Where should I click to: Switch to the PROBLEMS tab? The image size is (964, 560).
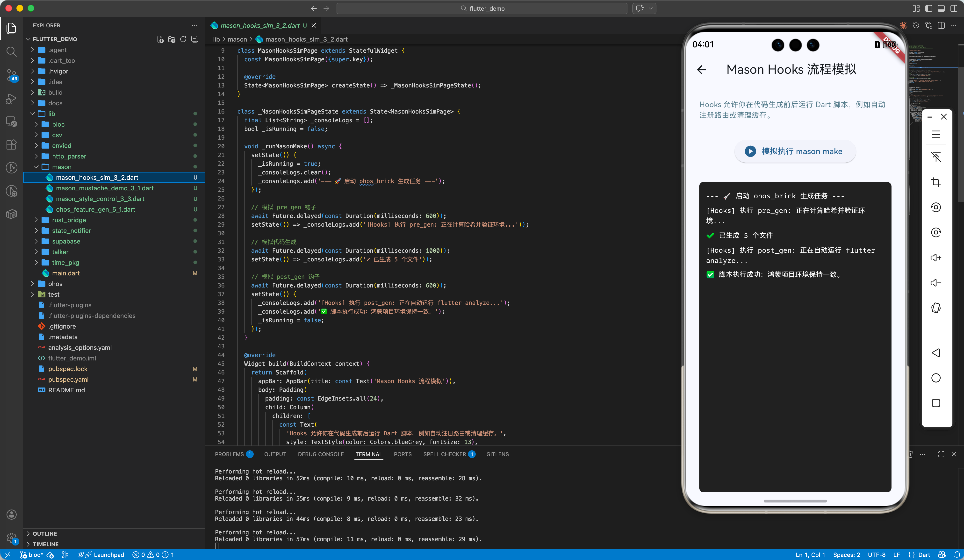coord(229,454)
